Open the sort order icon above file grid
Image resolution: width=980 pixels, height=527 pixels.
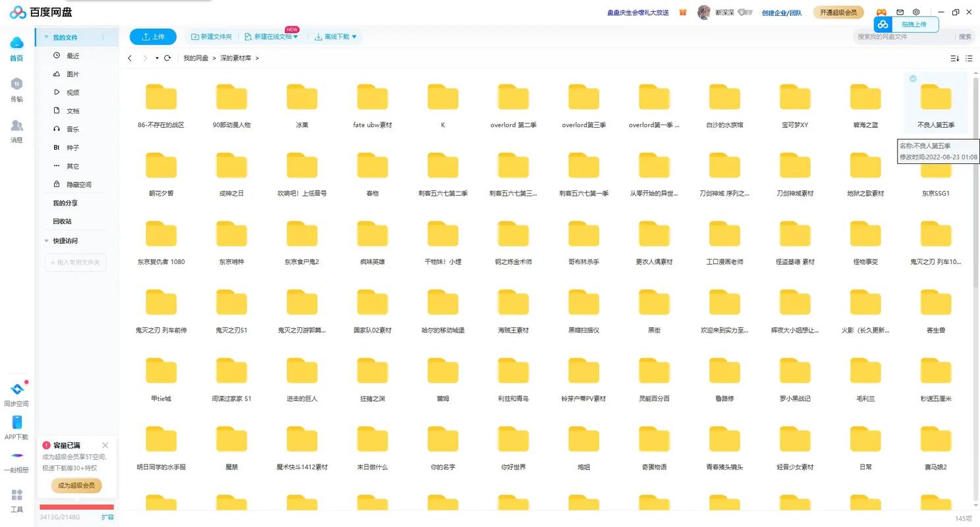[x=954, y=58]
